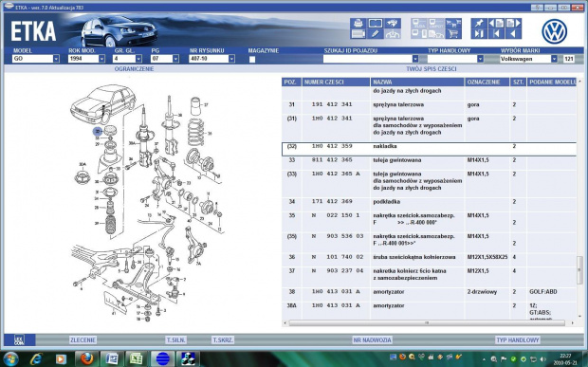Viewport: 588px width, 367px height.
Task: Open the MODEL dropdown showing GO
Action: tap(56, 59)
